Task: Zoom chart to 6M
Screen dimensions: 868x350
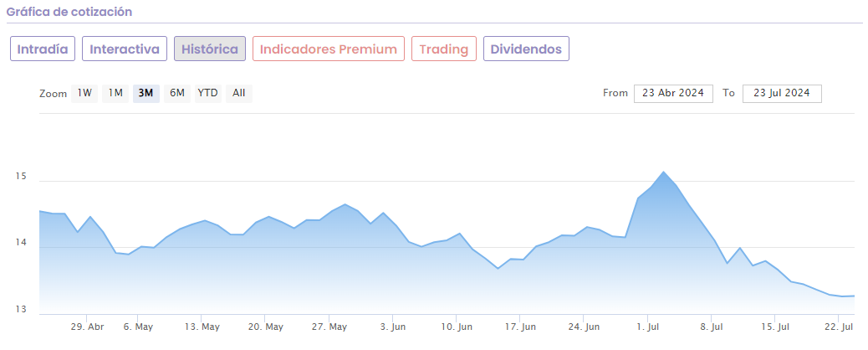Action: (176, 93)
